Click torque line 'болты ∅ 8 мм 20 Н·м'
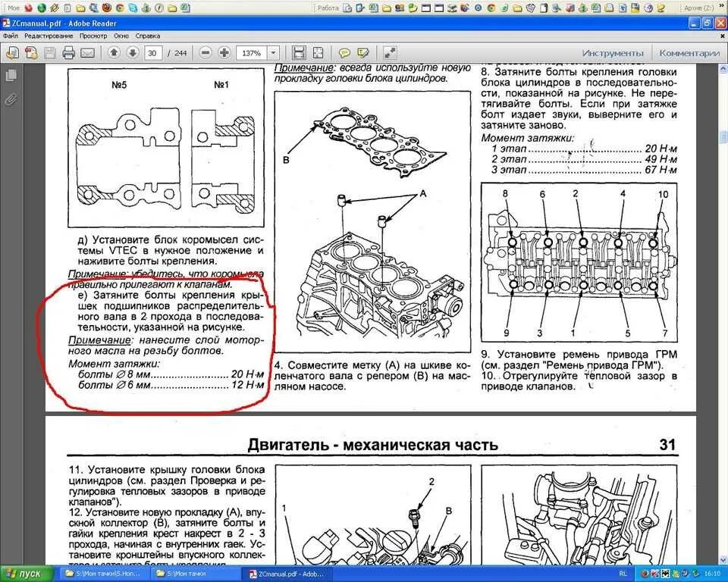This screenshot has height=582, width=728. pyautogui.click(x=171, y=374)
